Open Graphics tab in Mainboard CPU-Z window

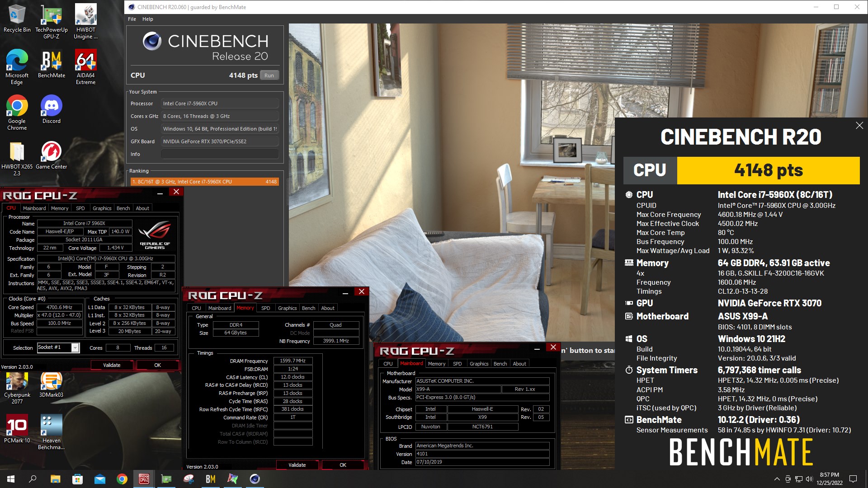tap(479, 364)
